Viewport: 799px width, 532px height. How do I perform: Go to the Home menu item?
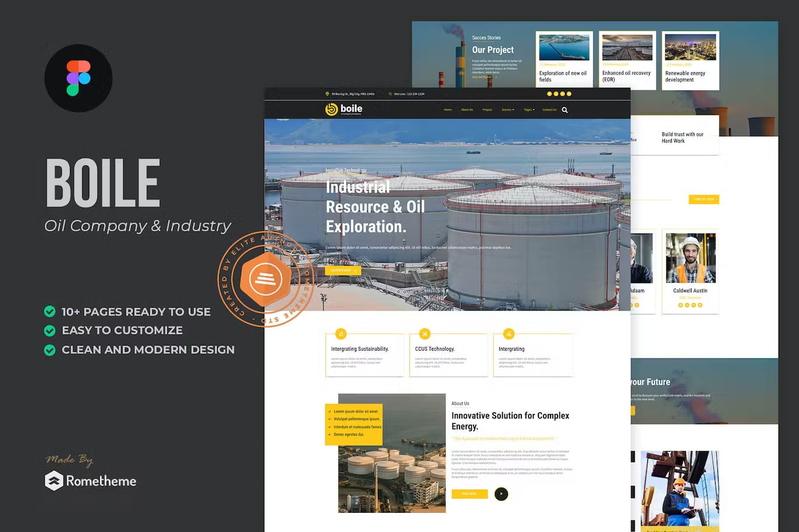(448, 110)
